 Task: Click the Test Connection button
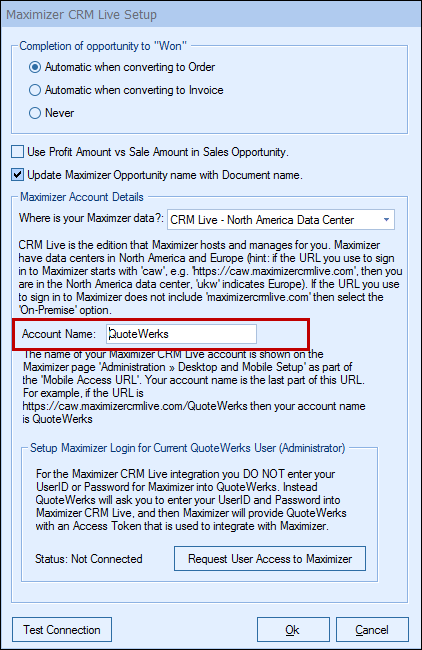click(62, 630)
